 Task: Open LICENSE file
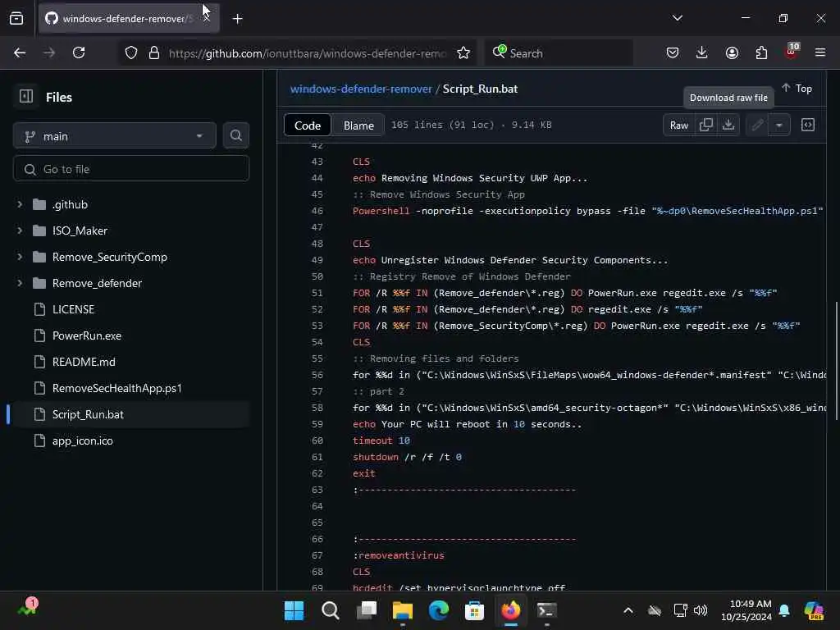click(x=73, y=309)
